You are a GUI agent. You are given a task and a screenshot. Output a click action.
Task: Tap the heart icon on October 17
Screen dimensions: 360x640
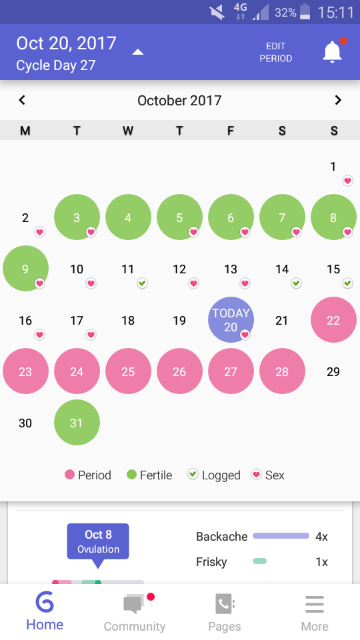[91, 335]
